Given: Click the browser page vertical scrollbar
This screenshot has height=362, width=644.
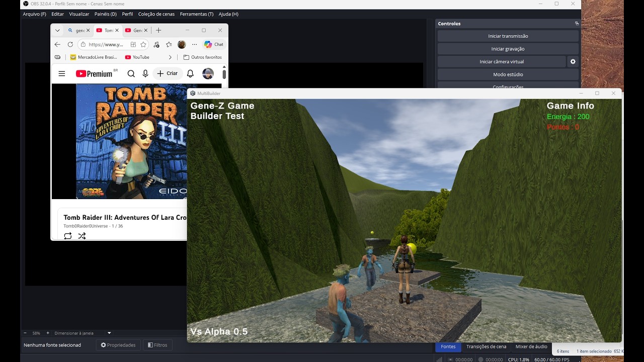Looking at the screenshot, I should (224, 73).
